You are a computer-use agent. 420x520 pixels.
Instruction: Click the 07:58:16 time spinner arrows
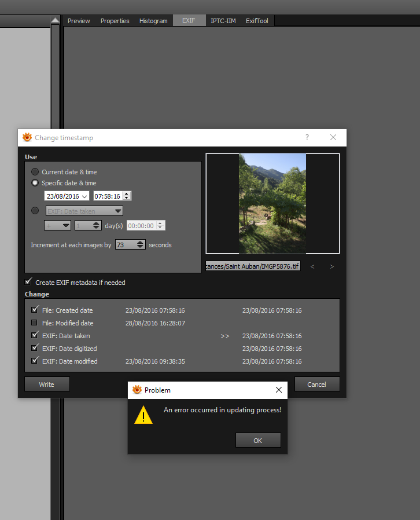(127, 196)
